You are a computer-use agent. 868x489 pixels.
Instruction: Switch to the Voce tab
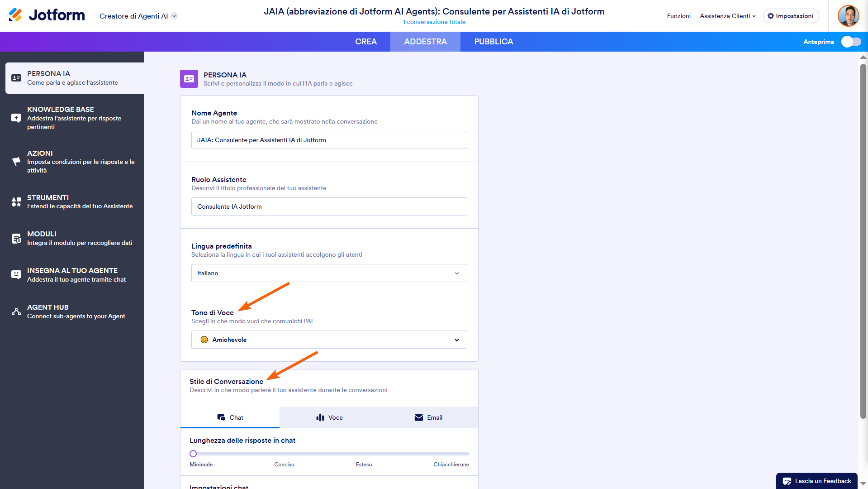pyautogui.click(x=329, y=417)
